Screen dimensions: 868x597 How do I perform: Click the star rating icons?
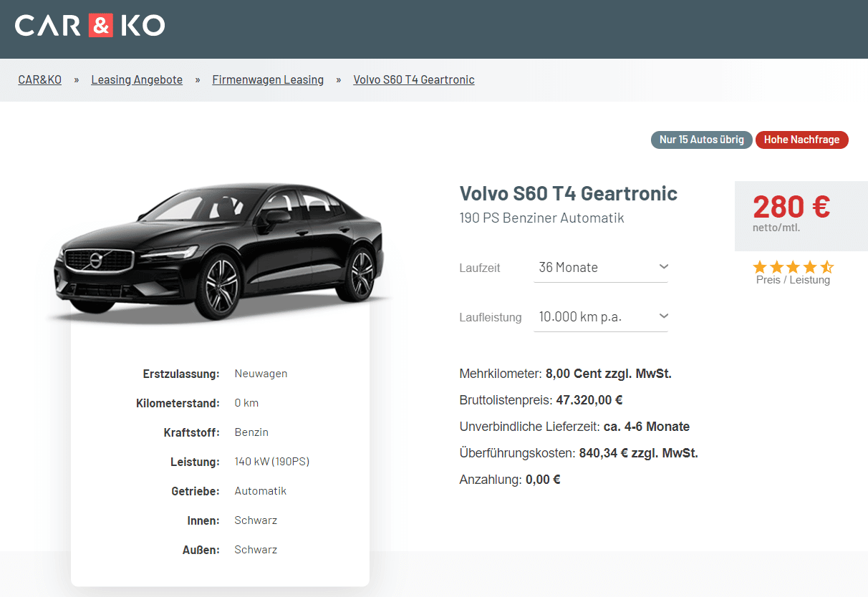(x=793, y=267)
